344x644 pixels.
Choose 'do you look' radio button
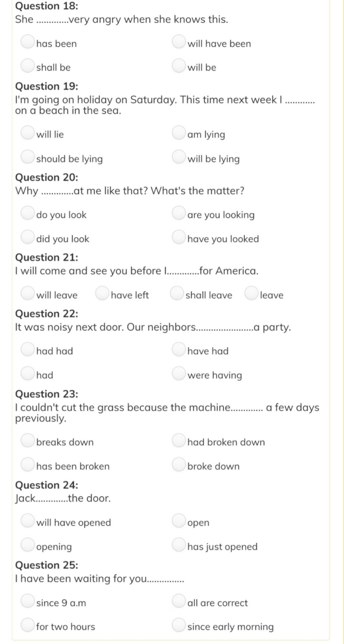coord(28,213)
